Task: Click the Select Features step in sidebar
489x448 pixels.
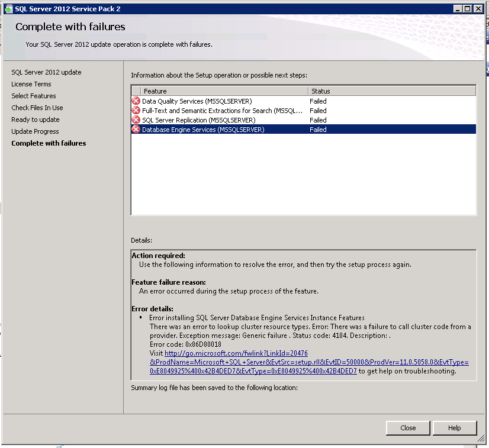Action: pyautogui.click(x=34, y=96)
